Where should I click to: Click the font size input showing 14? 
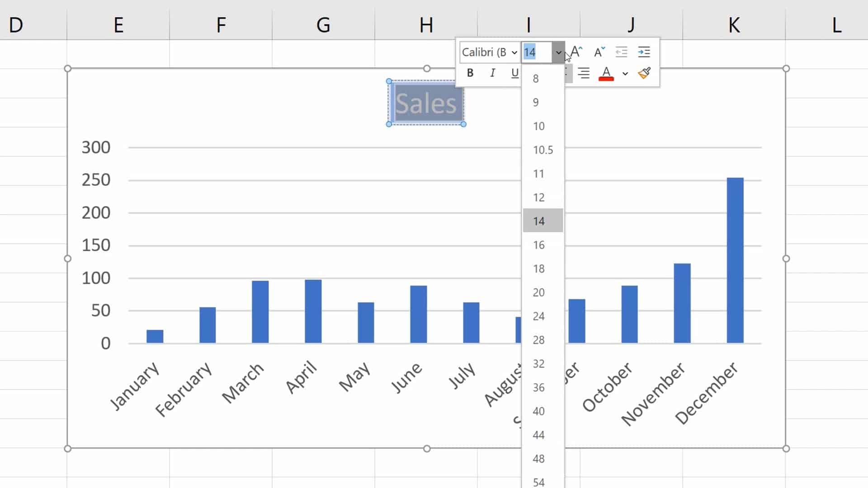pos(537,52)
